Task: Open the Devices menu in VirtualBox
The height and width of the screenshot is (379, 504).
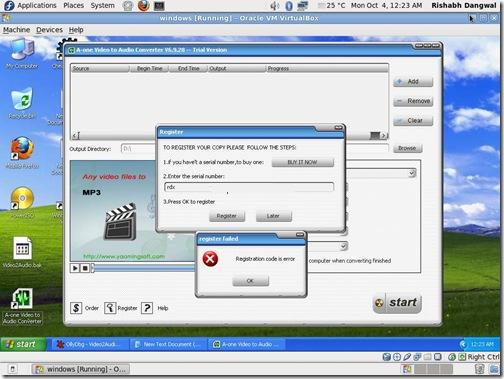Action: click(x=49, y=30)
